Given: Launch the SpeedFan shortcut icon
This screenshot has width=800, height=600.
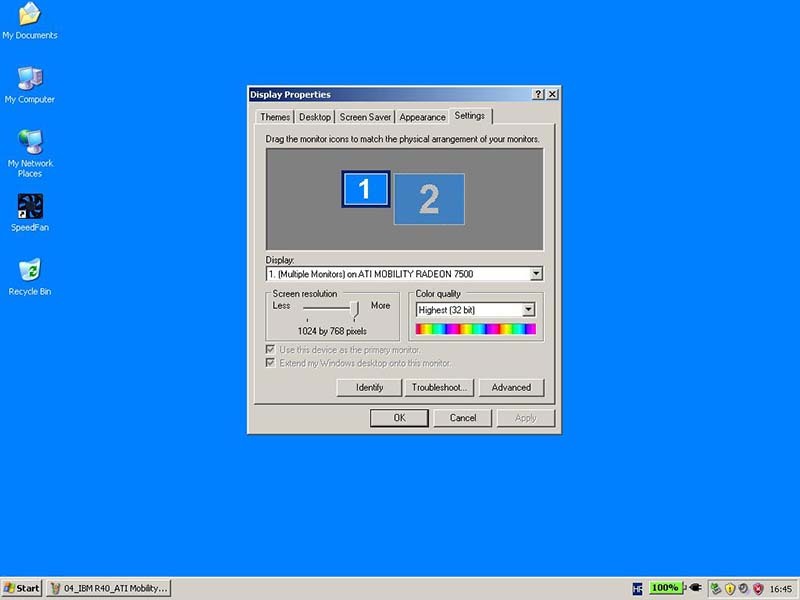Looking at the screenshot, I should [30, 207].
